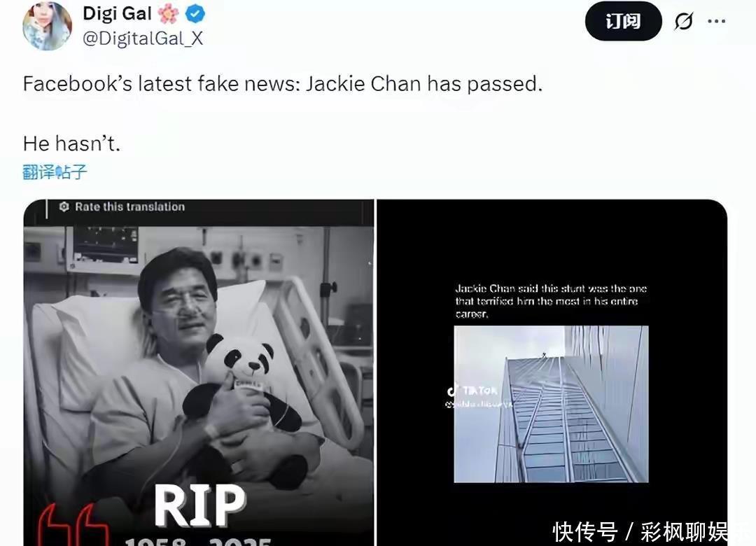Click the skyscraper stunt video frame
The width and height of the screenshot is (756, 546).
click(551, 404)
